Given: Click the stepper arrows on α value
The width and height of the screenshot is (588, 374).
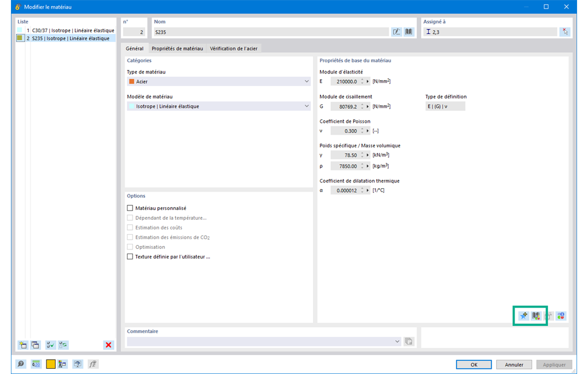Looking at the screenshot, I should 362,190.
